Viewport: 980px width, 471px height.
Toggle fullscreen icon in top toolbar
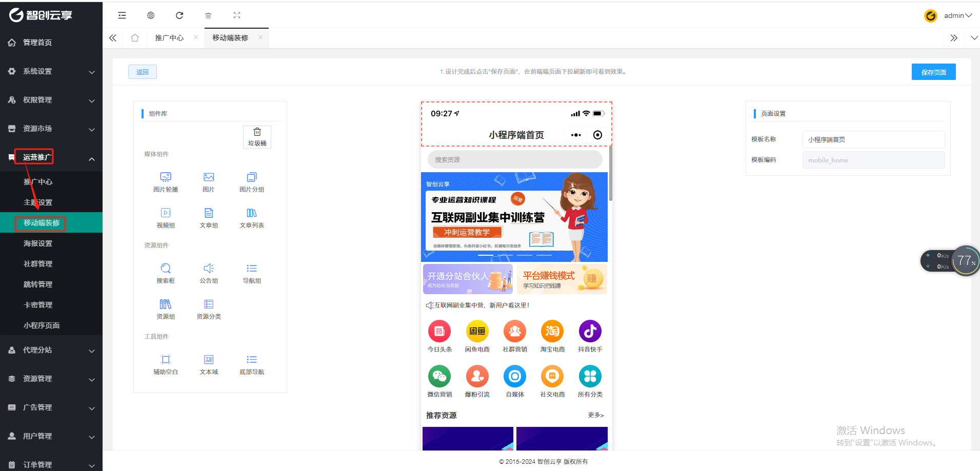(237, 15)
